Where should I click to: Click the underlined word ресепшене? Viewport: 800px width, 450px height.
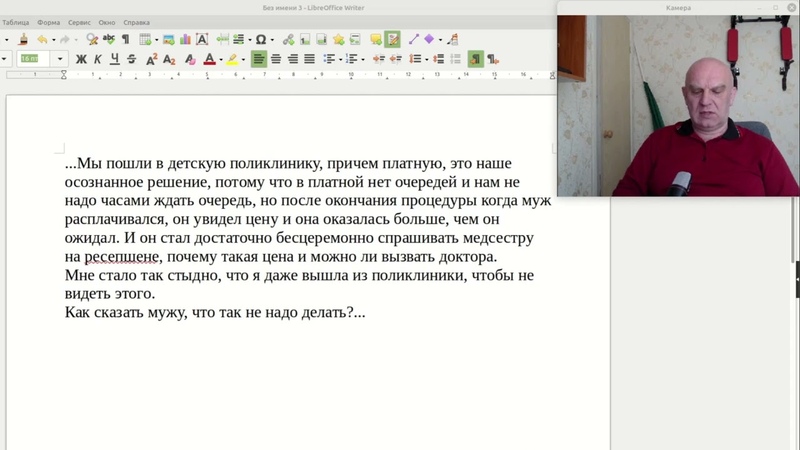121,257
